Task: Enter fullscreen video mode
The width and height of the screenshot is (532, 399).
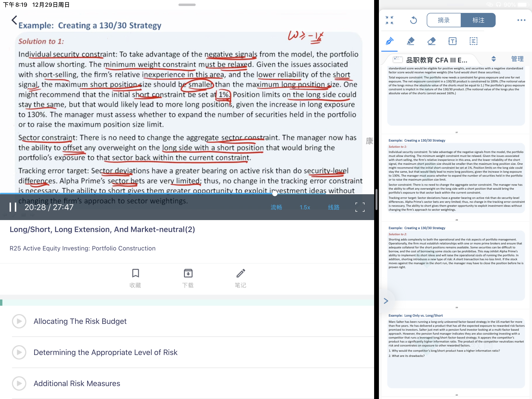Action: [x=360, y=207]
